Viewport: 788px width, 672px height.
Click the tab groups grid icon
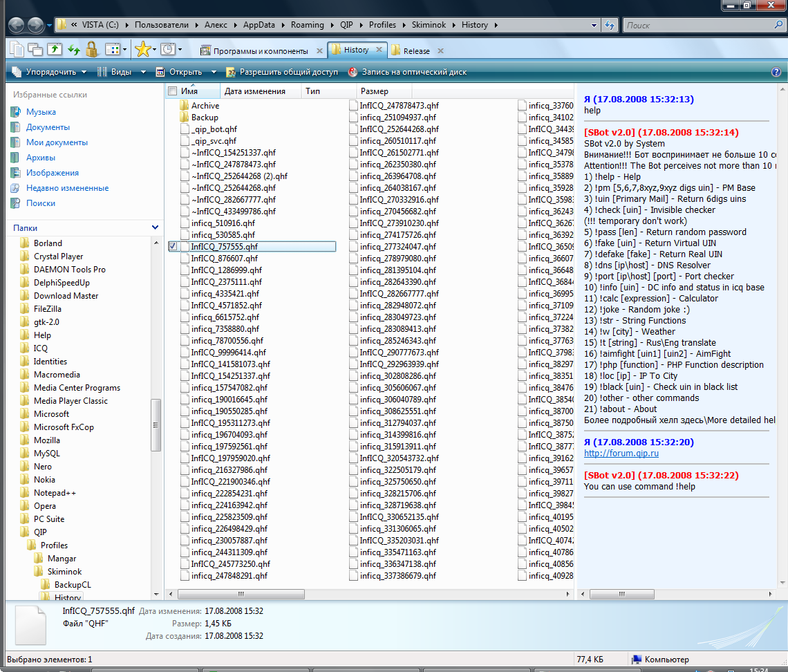[x=112, y=49]
